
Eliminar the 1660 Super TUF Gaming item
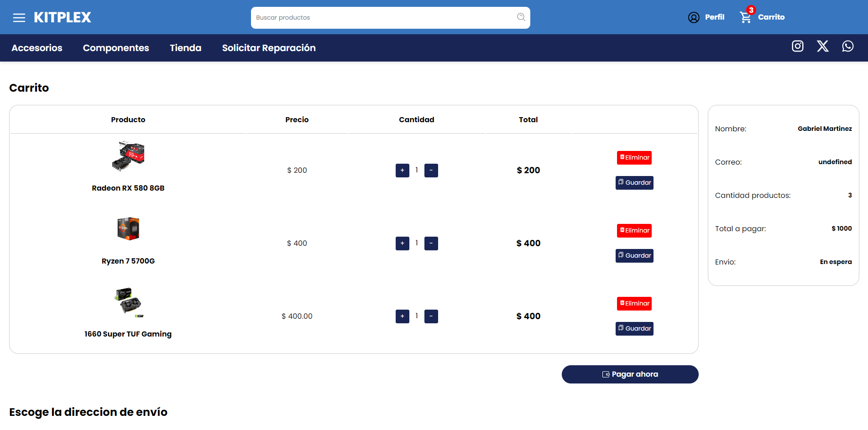pyautogui.click(x=634, y=304)
